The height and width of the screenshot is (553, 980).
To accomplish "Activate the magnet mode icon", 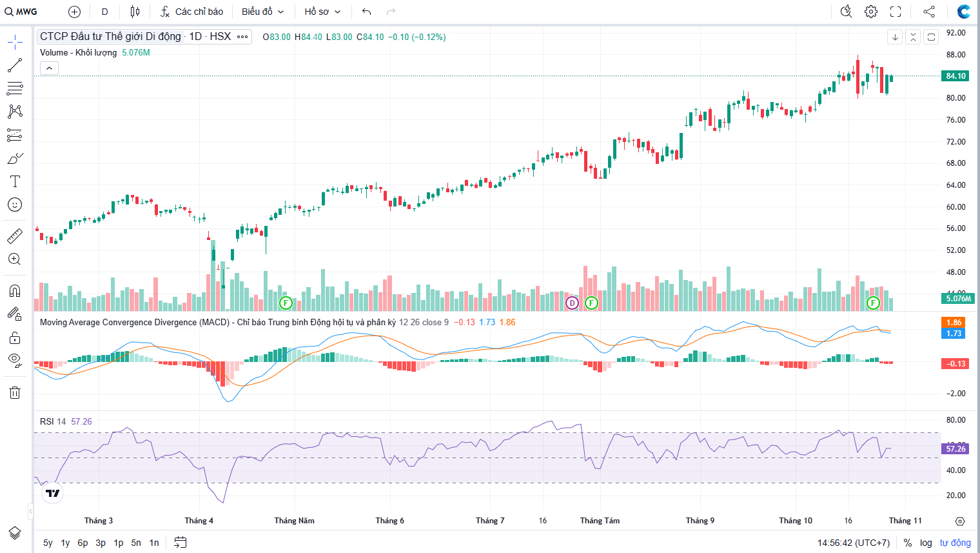I will (x=15, y=291).
